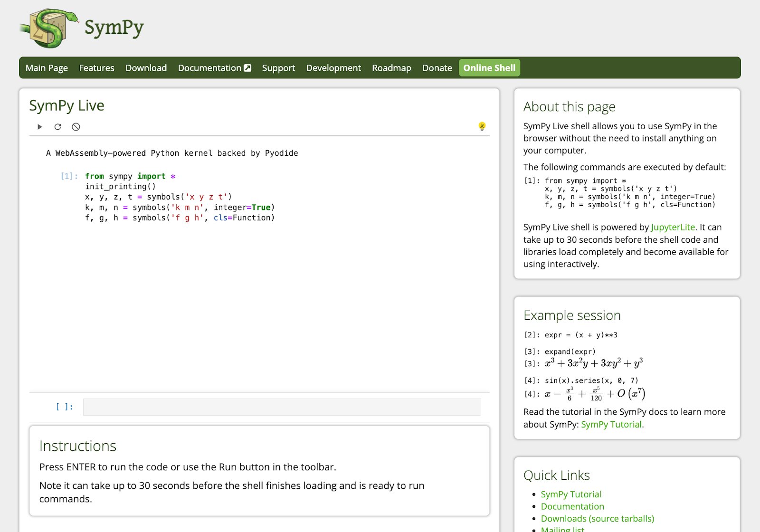Click the 'sin(x).series(x, 0, 7)' example line
Screen dimensions: 760x532
pyautogui.click(x=591, y=380)
